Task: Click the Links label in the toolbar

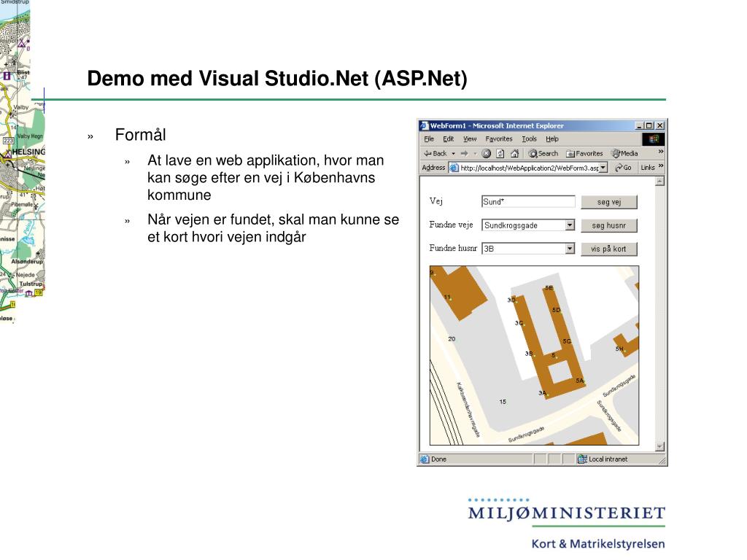Action: pyautogui.click(x=648, y=168)
